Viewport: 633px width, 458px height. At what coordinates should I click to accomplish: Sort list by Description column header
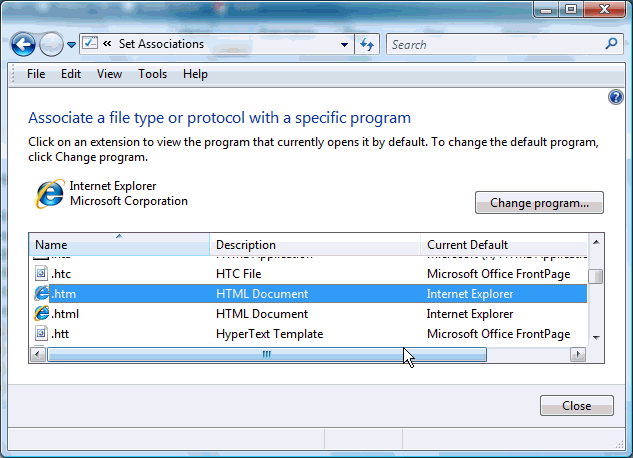[x=315, y=245]
